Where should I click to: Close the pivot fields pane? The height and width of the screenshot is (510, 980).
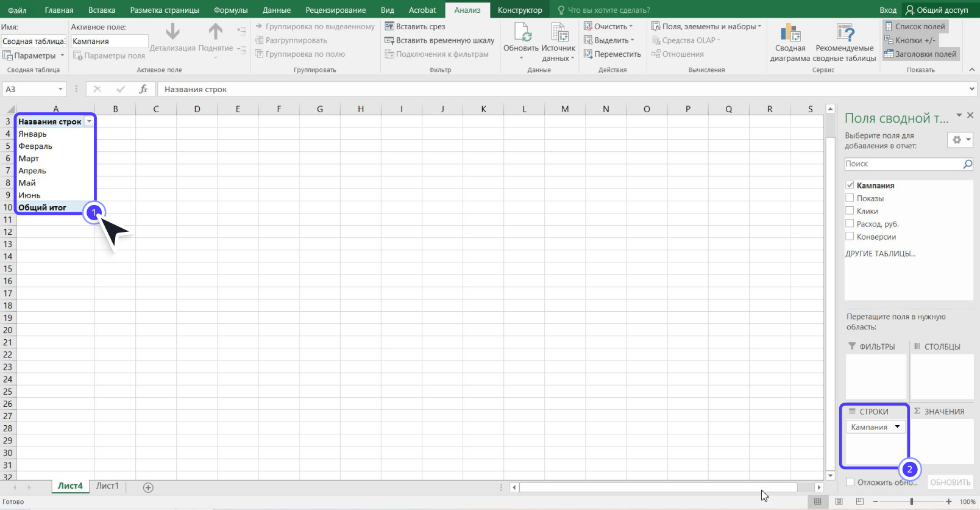(x=970, y=115)
